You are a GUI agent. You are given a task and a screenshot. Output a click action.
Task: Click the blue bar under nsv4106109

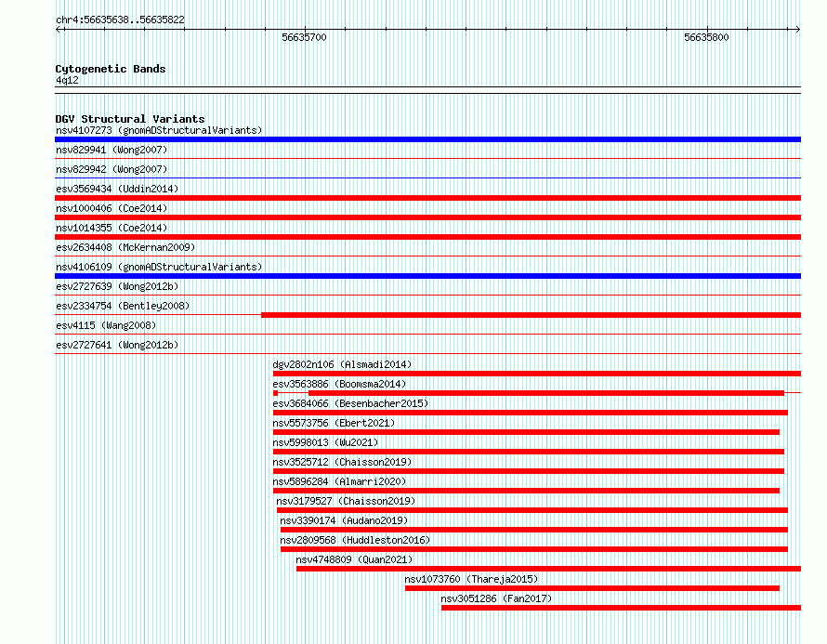click(427, 276)
